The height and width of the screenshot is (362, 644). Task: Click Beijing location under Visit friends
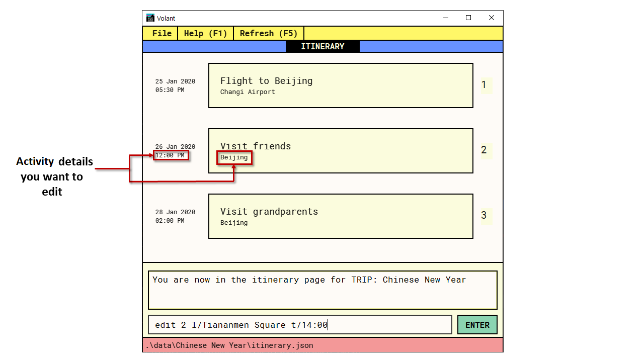pos(234,157)
